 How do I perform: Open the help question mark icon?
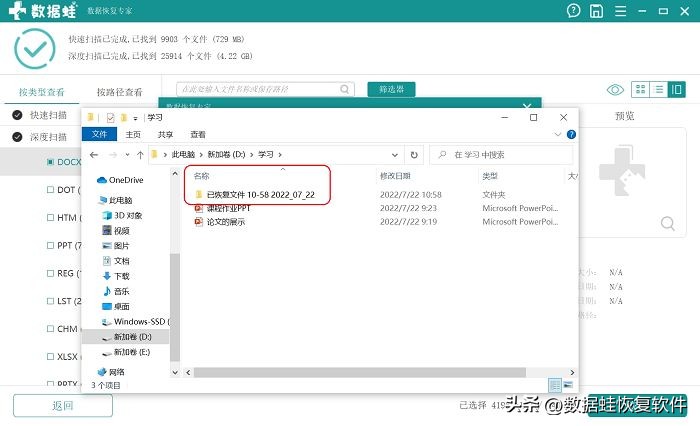pos(573,10)
